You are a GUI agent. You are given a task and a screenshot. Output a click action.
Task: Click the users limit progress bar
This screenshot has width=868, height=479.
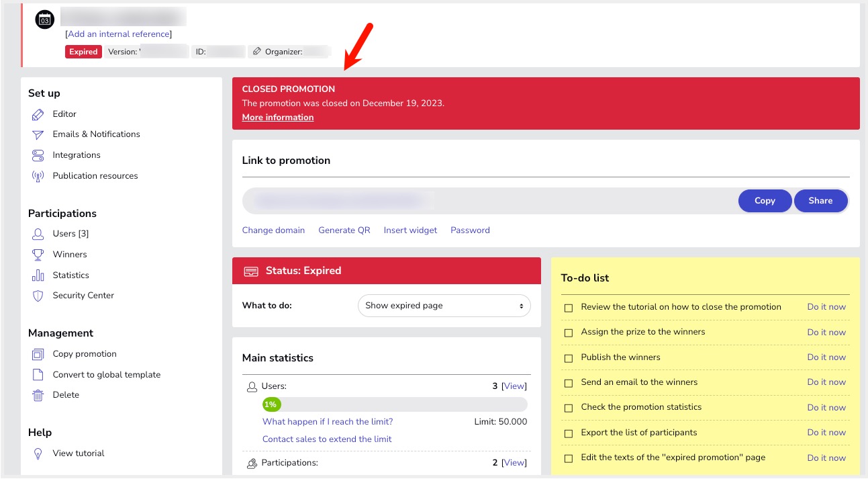point(395,404)
